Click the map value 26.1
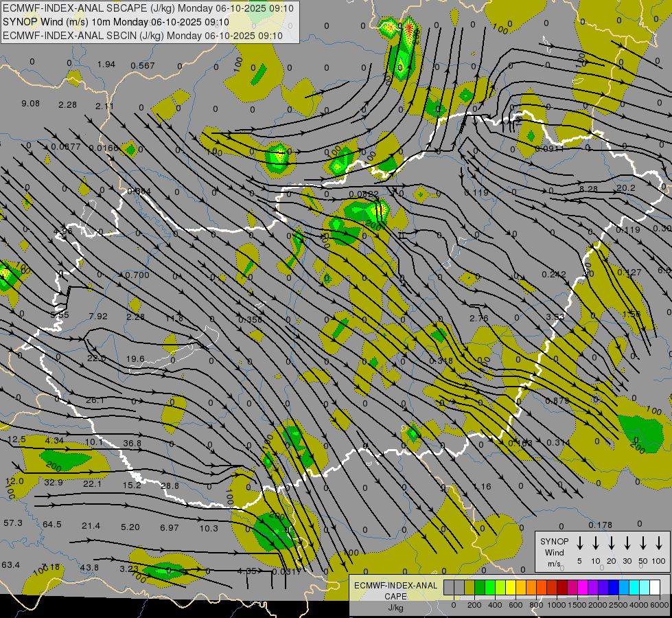 coord(95,400)
